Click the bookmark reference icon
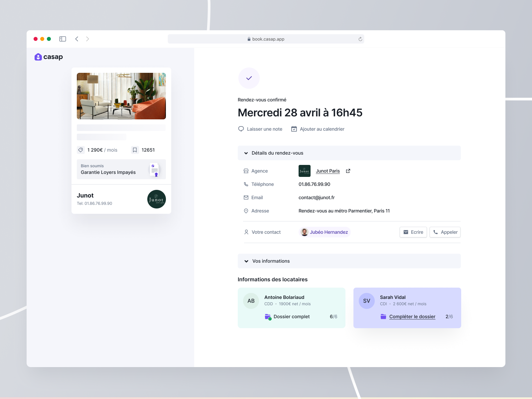This screenshot has height=399, width=532. coord(135,150)
